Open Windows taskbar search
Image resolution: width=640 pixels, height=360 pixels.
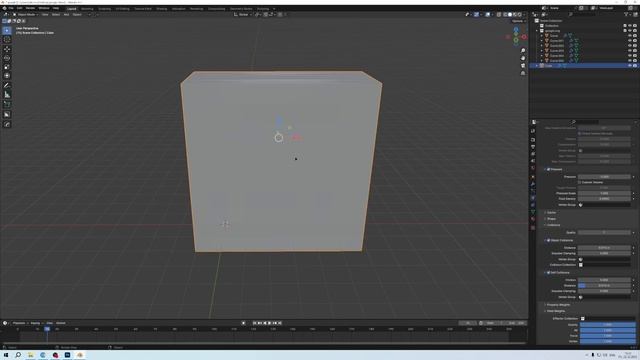coord(18,355)
